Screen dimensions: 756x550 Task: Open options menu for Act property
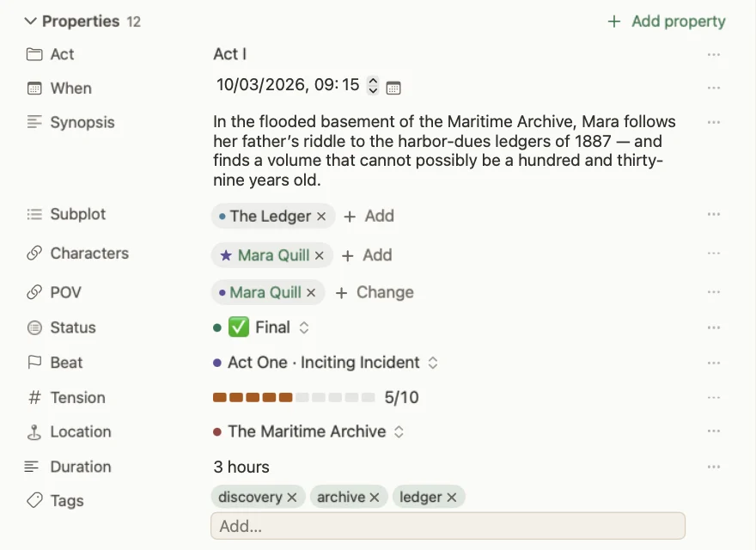tap(714, 54)
